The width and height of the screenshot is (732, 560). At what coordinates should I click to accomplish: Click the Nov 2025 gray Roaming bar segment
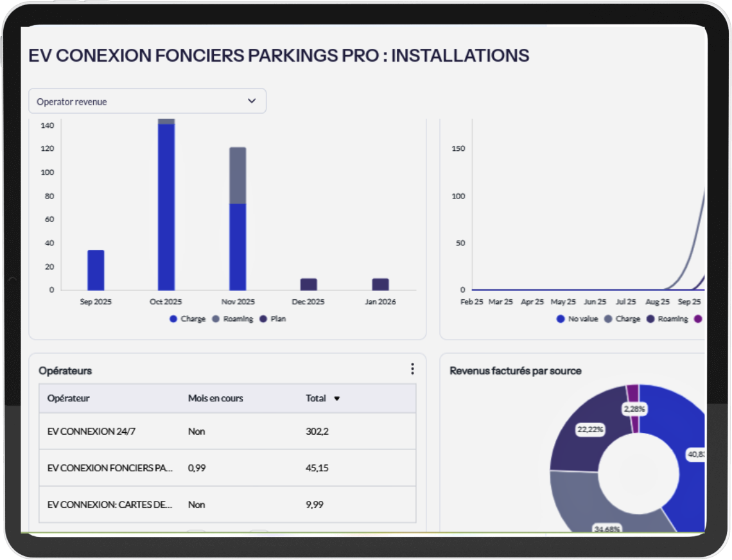238,175
